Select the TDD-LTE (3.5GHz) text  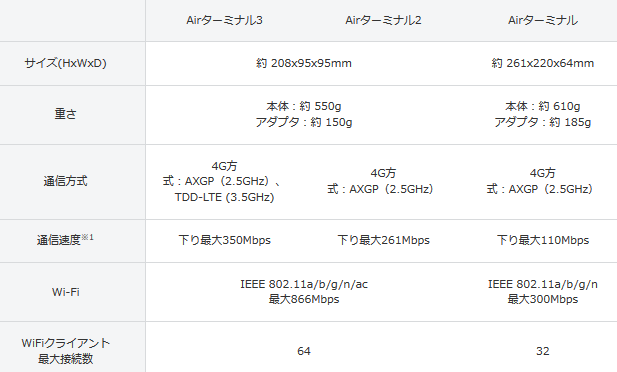coord(224,197)
